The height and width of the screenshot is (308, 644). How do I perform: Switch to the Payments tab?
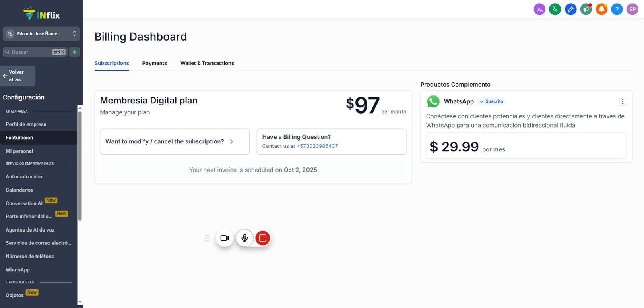pos(155,63)
